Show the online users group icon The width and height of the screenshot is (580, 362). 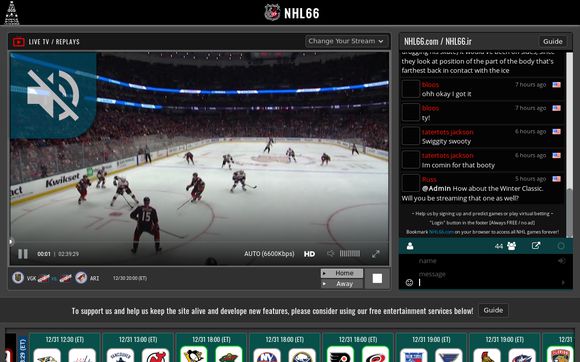(512, 246)
